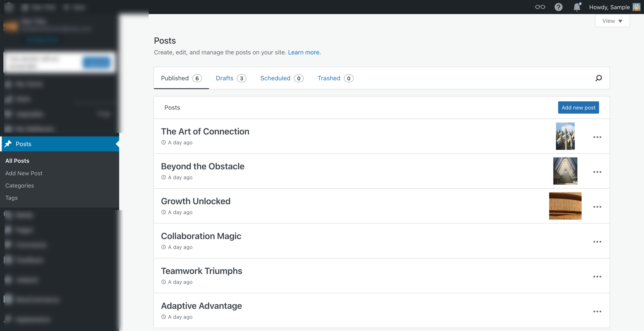Viewport: 644px width, 331px height.
Task: Click the Help question mark icon
Action: tap(558, 7)
